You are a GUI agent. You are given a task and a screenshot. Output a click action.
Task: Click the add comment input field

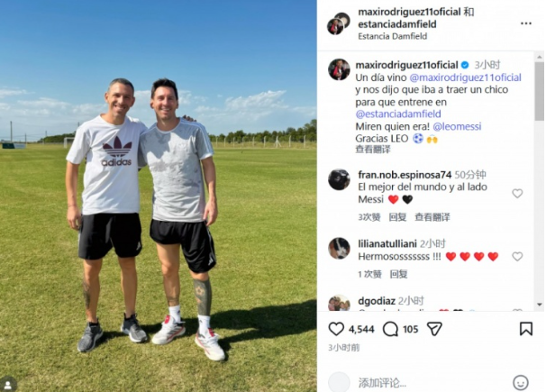click(x=432, y=383)
